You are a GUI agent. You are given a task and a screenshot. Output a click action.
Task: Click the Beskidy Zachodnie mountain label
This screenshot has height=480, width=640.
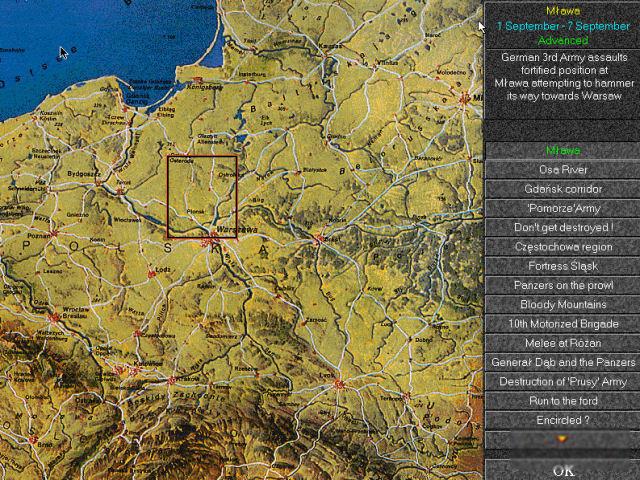[x=176, y=399]
